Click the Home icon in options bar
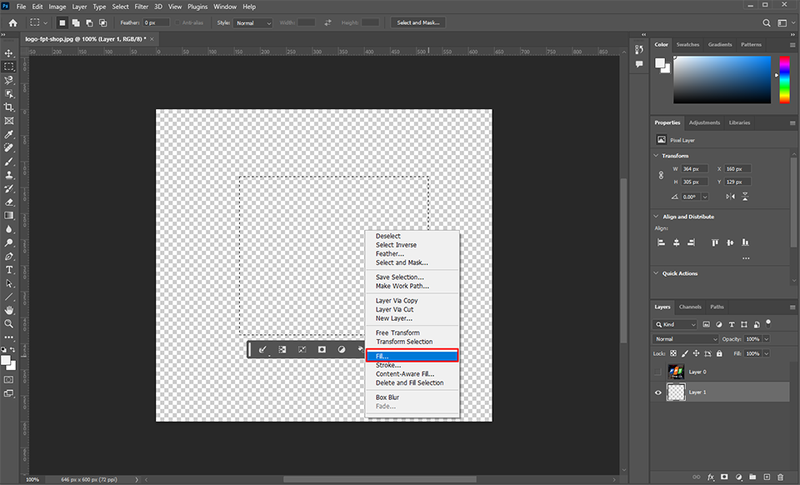Screen dimensions: 800x485 [x=13, y=23]
